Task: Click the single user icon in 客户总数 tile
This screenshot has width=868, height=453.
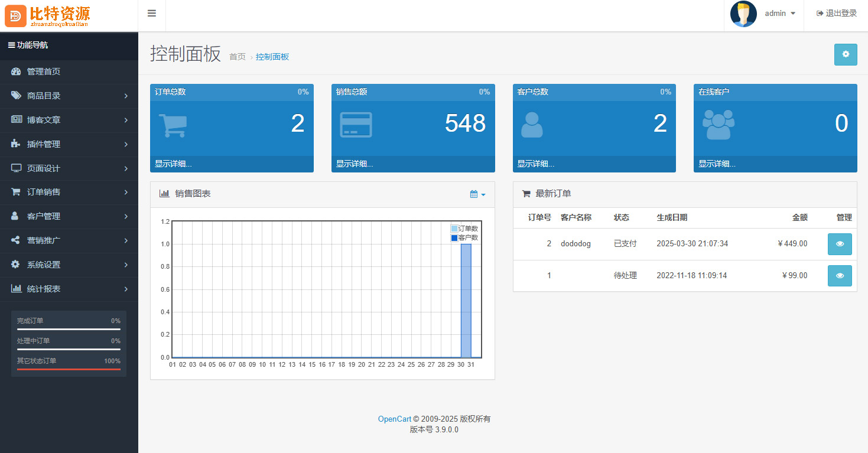Action: click(x=532, y=125)
